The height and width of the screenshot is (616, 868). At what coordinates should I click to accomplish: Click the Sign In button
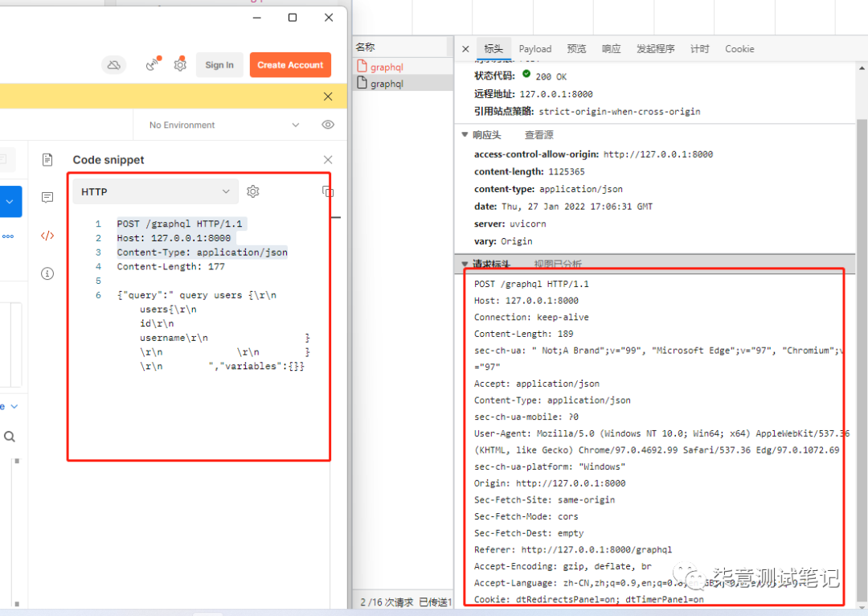pos(219,65)
